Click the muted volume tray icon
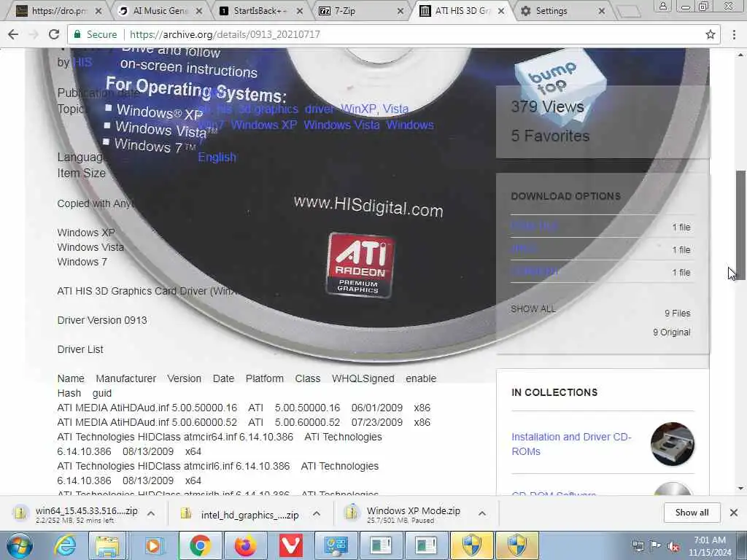This screenshot has height=560, width=747. 673,547
